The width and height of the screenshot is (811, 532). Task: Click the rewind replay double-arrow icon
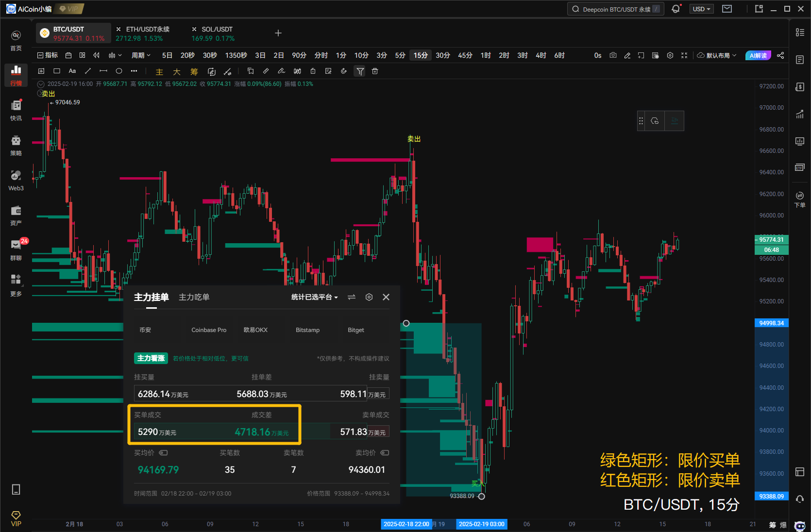96,55
